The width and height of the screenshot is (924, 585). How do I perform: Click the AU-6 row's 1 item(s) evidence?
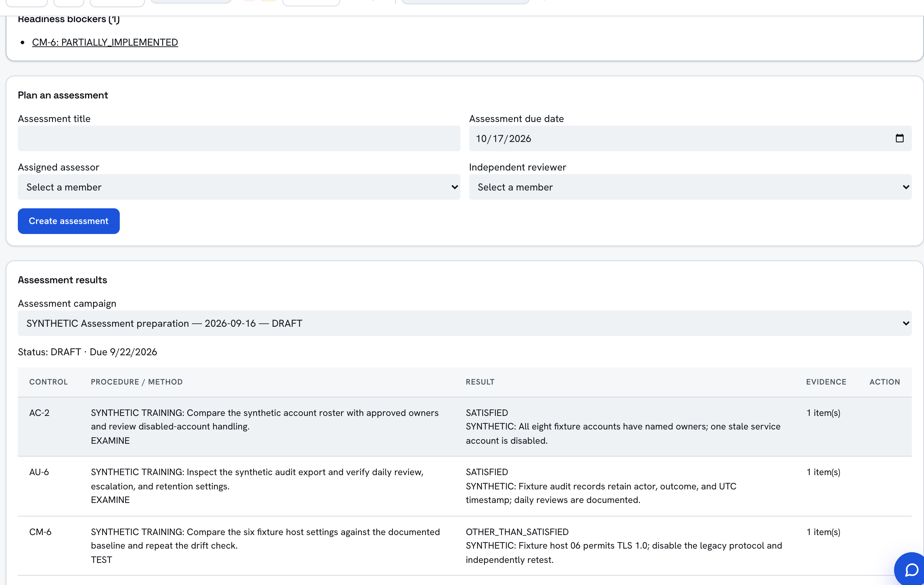[823, 472]
